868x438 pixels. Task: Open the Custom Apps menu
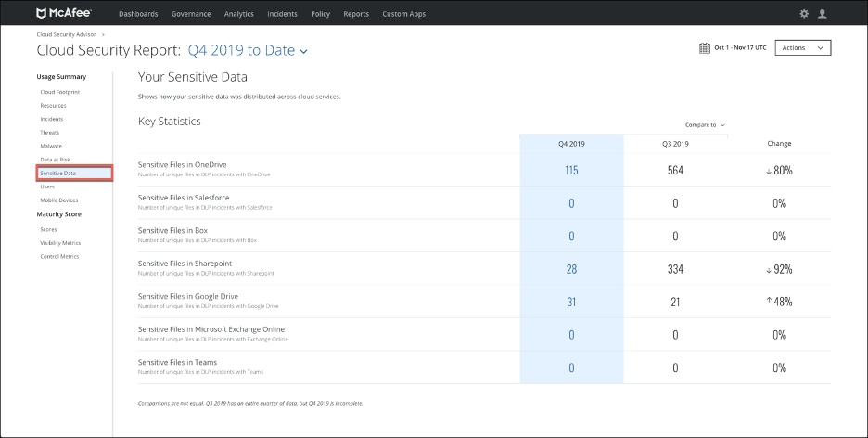(404, 14)
